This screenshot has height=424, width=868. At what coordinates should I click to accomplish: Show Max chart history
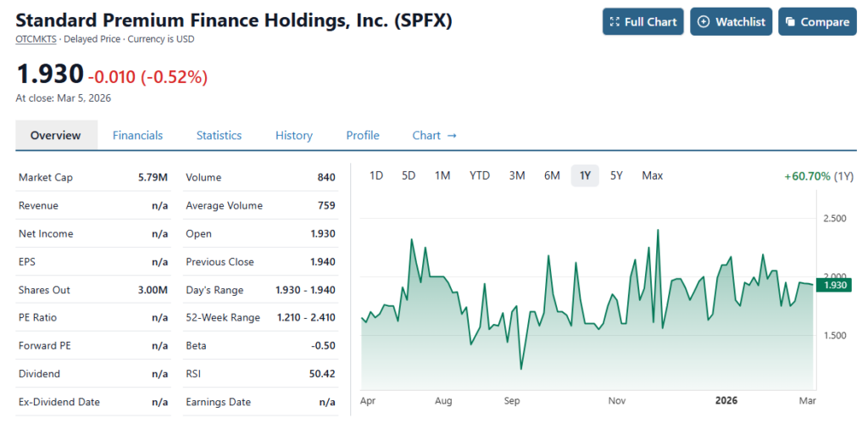coord(652,176)
